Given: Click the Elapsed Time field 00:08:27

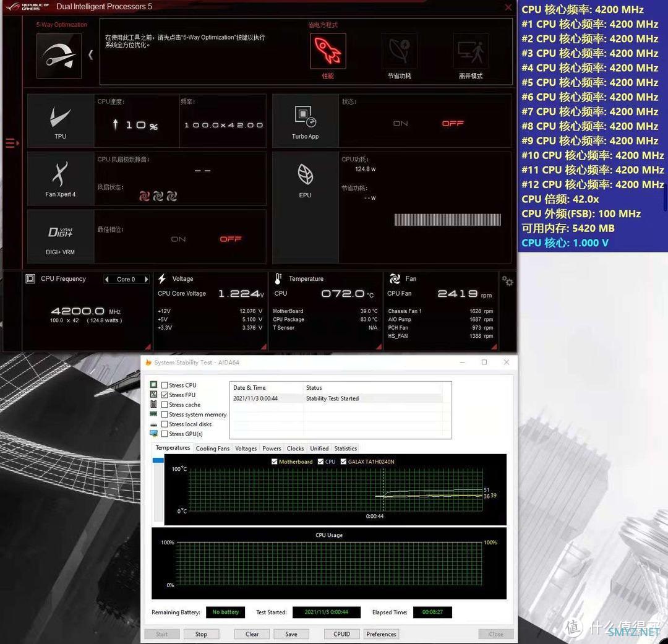Looking at the screenshot, I should 432,612.
